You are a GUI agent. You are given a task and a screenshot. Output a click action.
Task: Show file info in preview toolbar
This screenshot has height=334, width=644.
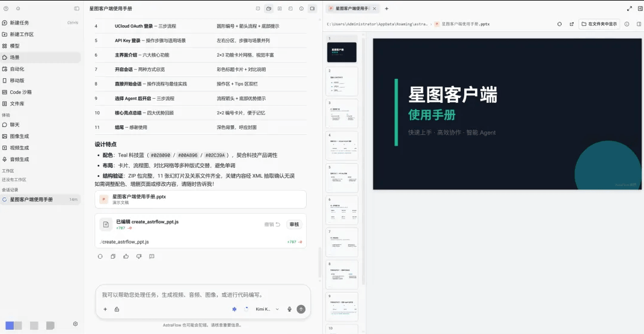click(x=627, y=24)
